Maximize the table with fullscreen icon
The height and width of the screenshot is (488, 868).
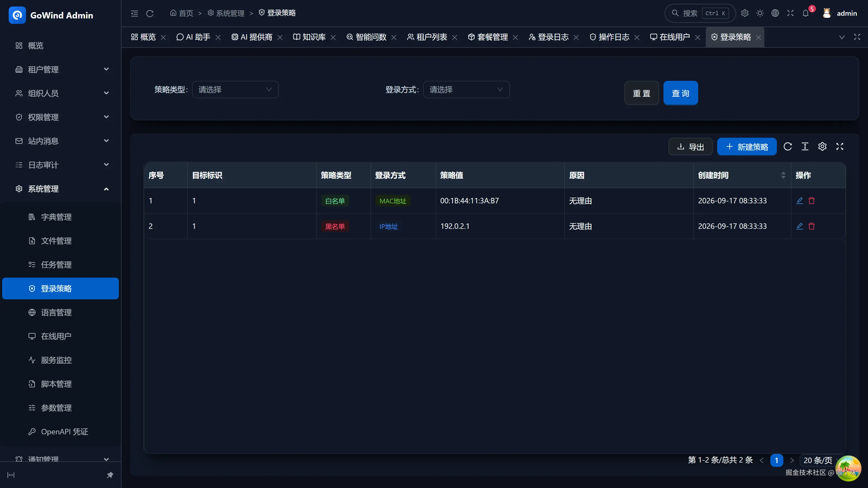[840, 146]
